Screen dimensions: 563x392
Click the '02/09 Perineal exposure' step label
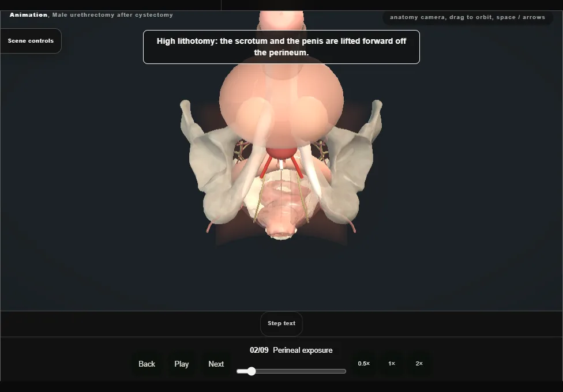point(291,350)
